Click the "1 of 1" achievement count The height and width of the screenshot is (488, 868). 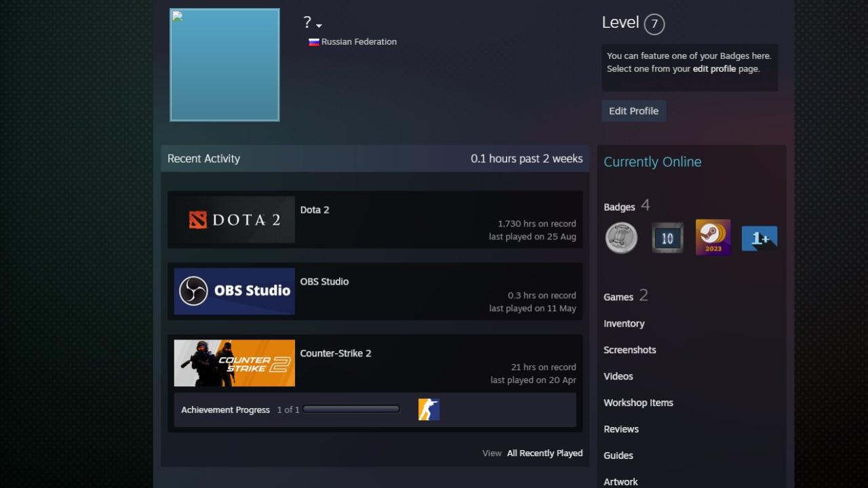coord(288,410)
